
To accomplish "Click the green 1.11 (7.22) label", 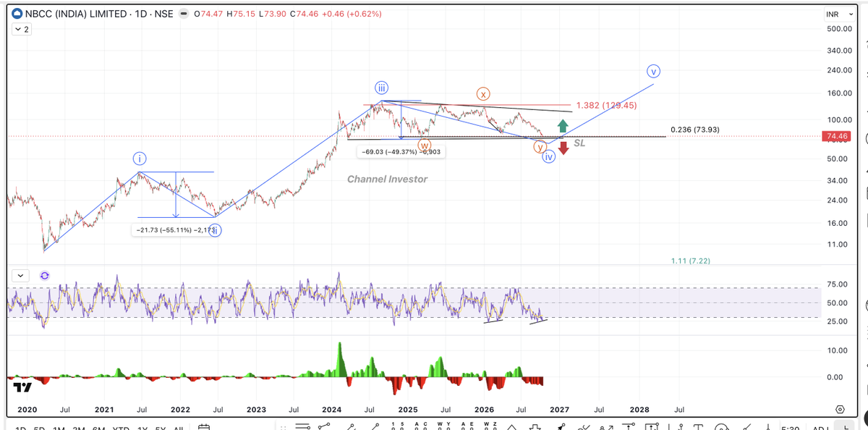I will pos(691,261).
